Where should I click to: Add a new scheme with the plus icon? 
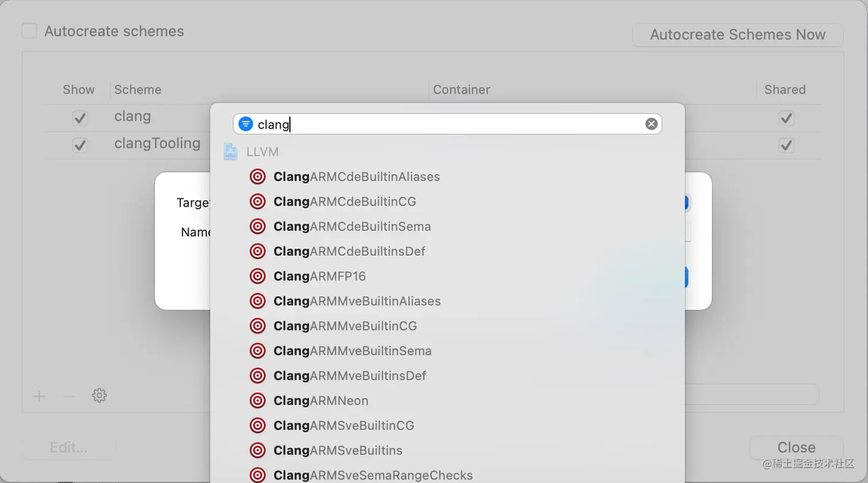tap(38, 395)
